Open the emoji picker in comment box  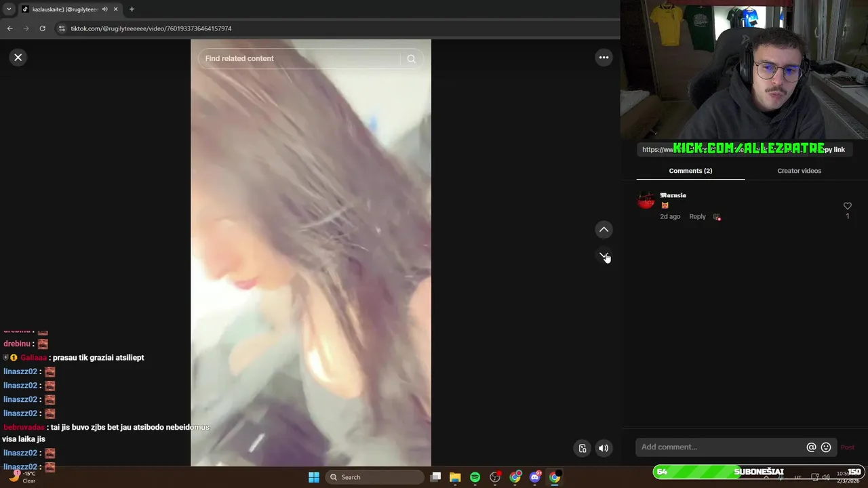pos(826,447)
